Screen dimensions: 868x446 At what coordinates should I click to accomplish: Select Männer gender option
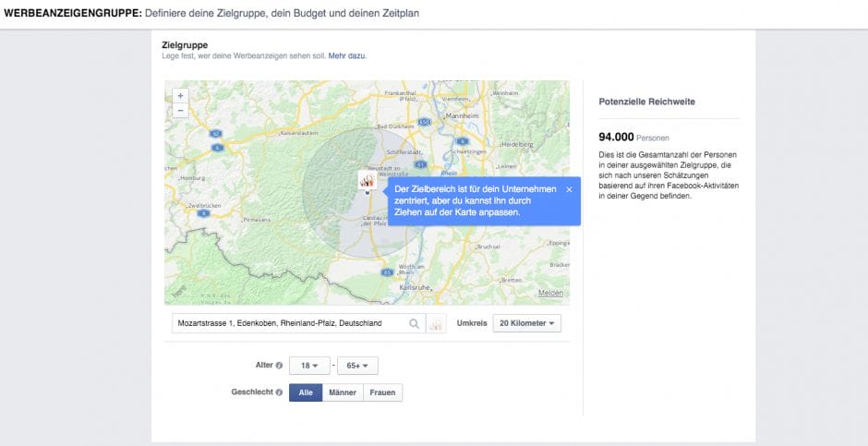coord(343,392)
